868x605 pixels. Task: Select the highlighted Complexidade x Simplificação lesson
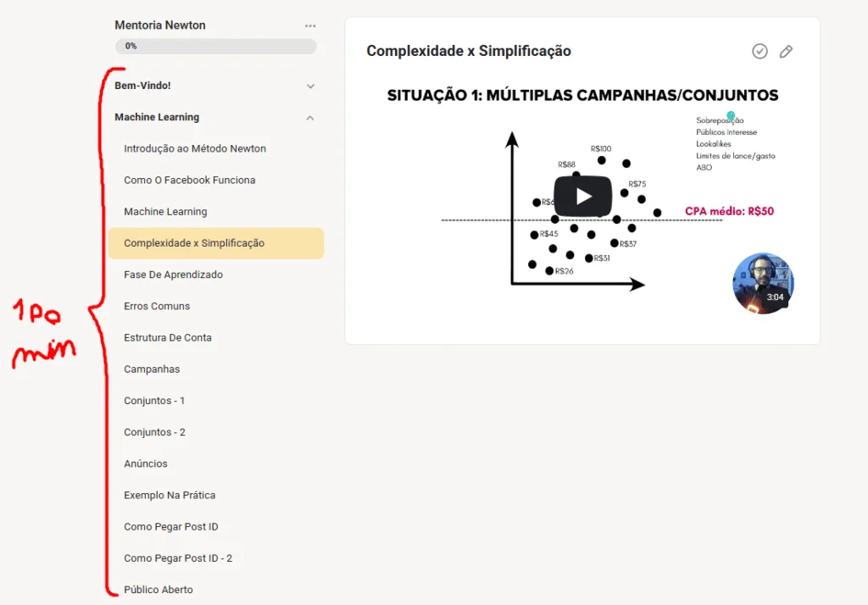[x=216, y=243]
